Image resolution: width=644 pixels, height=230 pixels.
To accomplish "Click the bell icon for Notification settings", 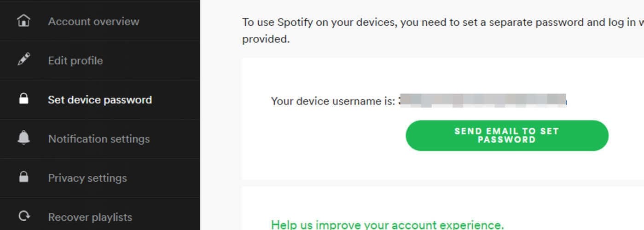I will pos(23,138).
